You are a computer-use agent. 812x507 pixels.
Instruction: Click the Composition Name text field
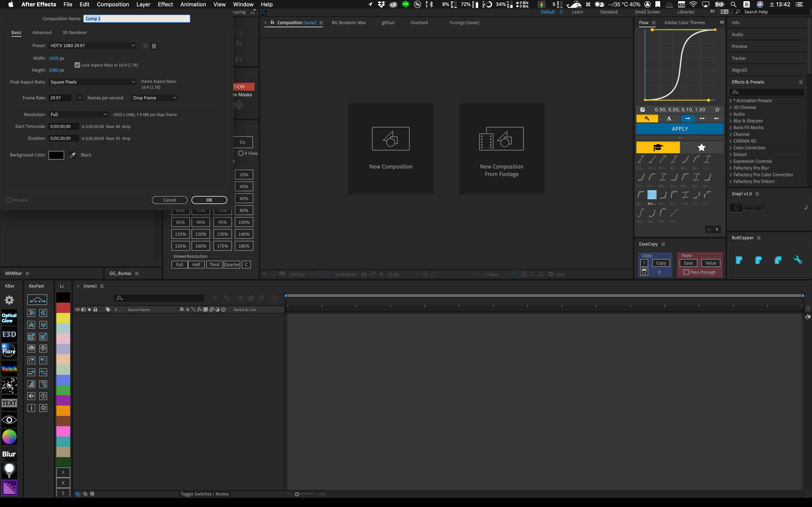[137, 19]
